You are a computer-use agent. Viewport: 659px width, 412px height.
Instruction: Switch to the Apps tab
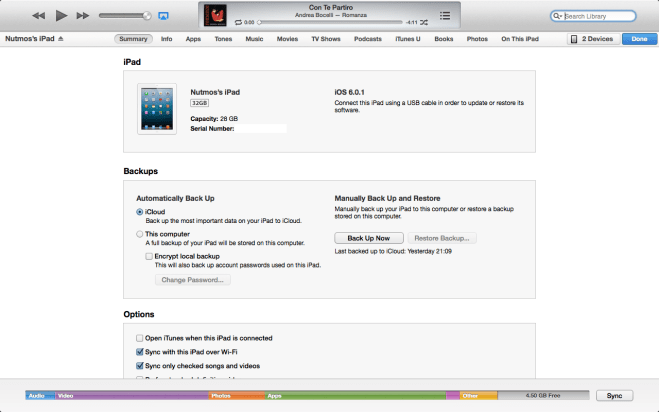pos(193,39)
